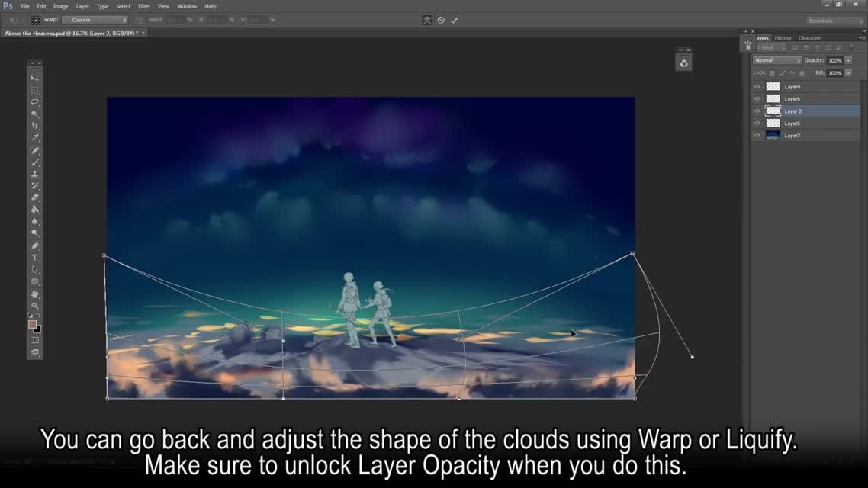
Task: Open the layer filter Kind dropdown
Action: pos(772,48)
